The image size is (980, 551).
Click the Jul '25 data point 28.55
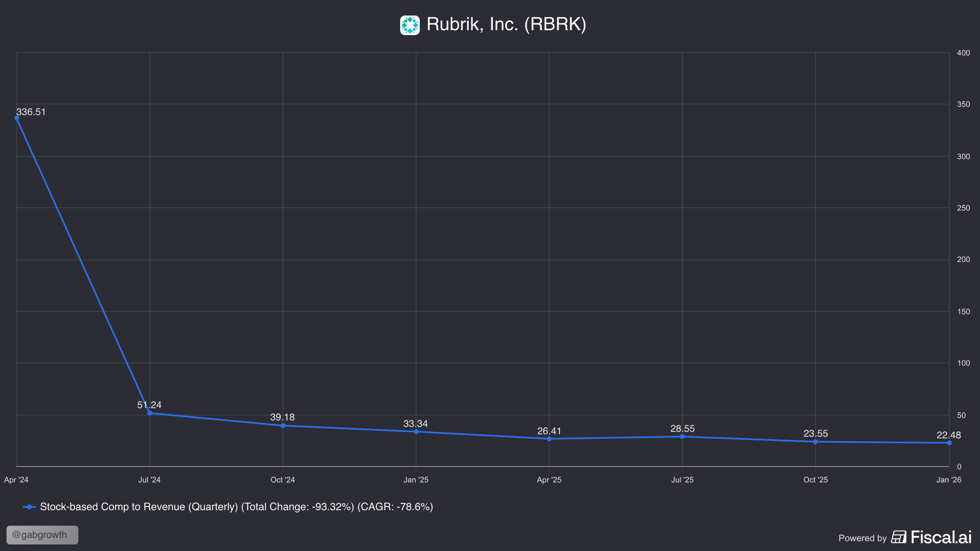682,437
